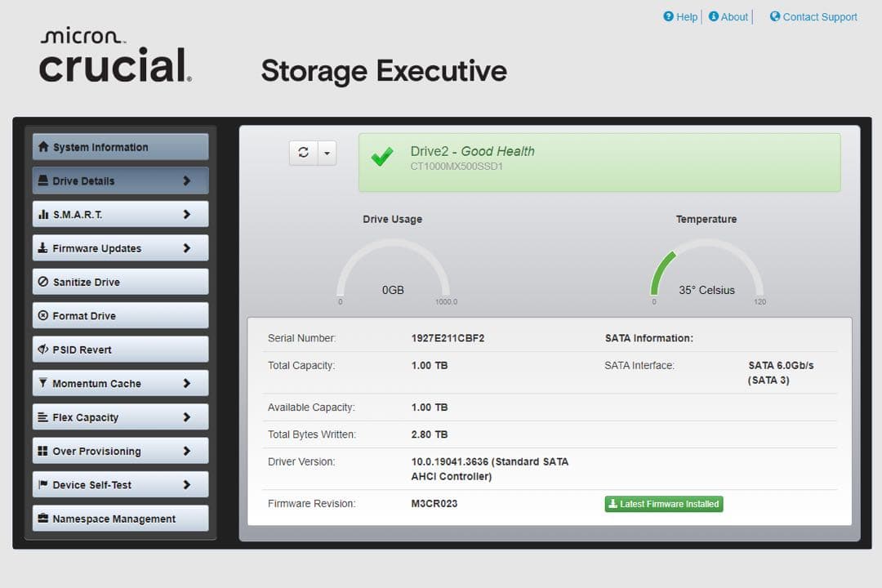Click the Latest Firmware Installed button
The height and width of the screenshot is (588, 882).
663,504
